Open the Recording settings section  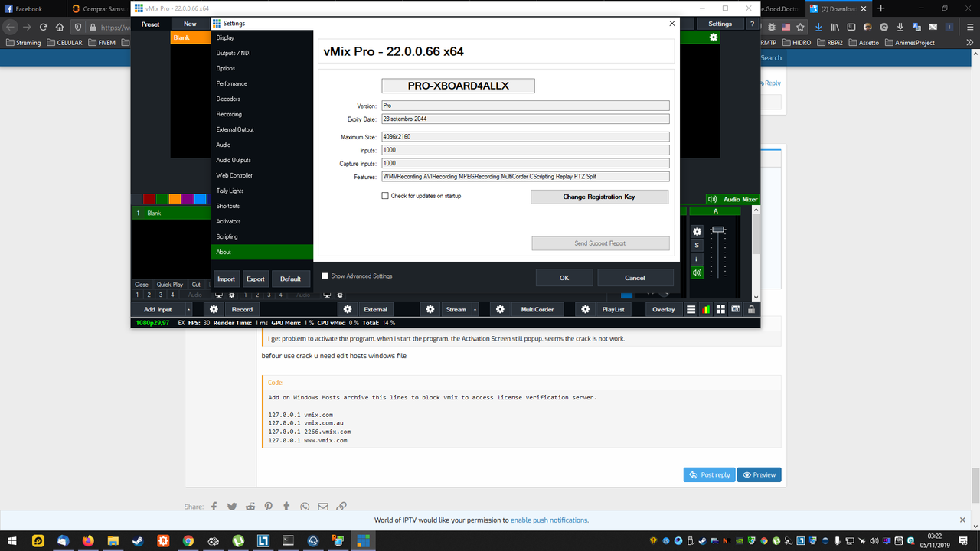[x=263, y=114]
